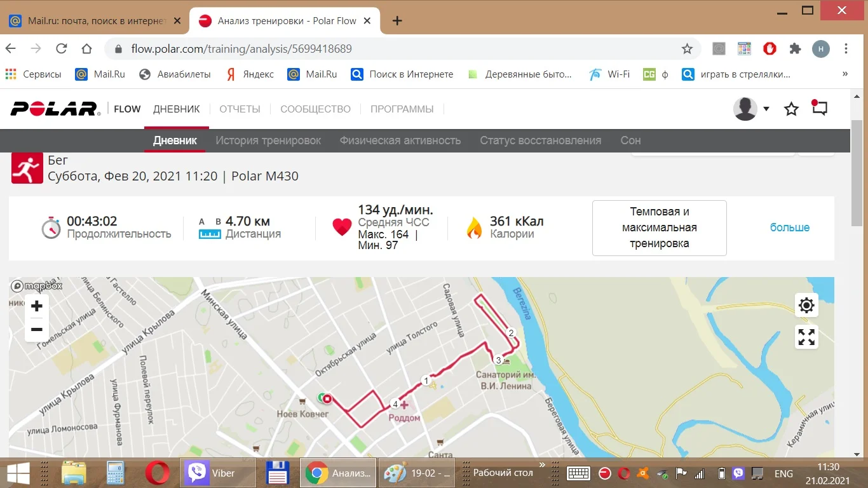Screen dimensions: 868x488
Task: Open the colorful grid extension icon
Action: pyautogui.click(x=744, y=49)
